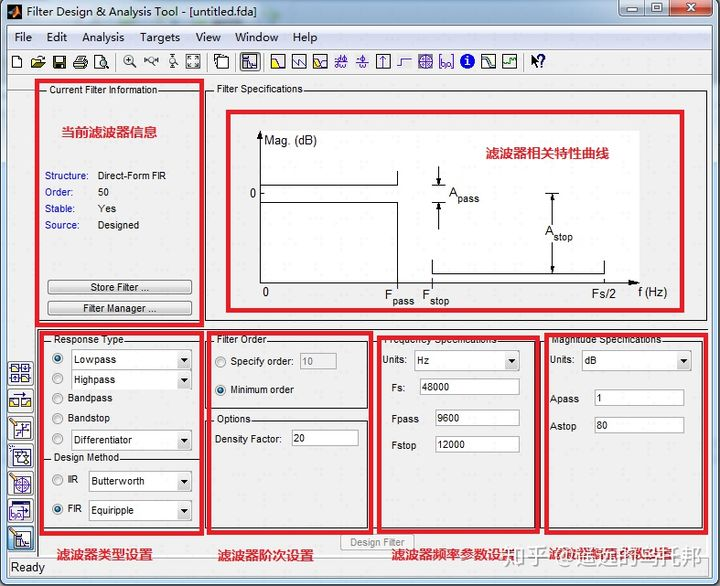Click the blue Filter Information icon

coord(467,61)
